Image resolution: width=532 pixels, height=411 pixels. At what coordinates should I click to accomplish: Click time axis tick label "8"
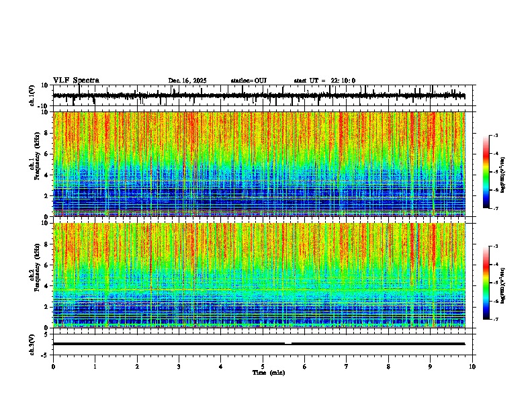click(x=388, y=367)
